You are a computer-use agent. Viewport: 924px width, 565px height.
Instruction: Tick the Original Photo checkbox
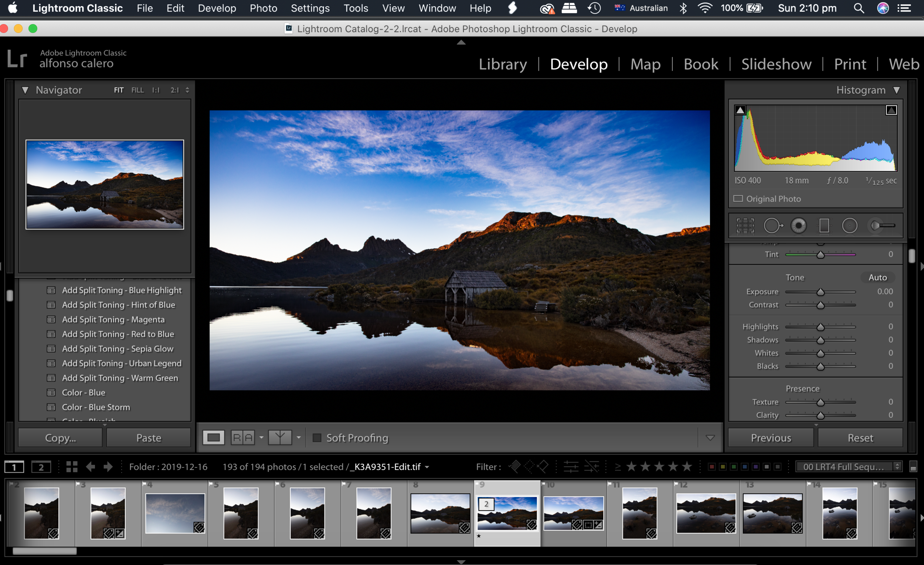click(x=738, y=199)
